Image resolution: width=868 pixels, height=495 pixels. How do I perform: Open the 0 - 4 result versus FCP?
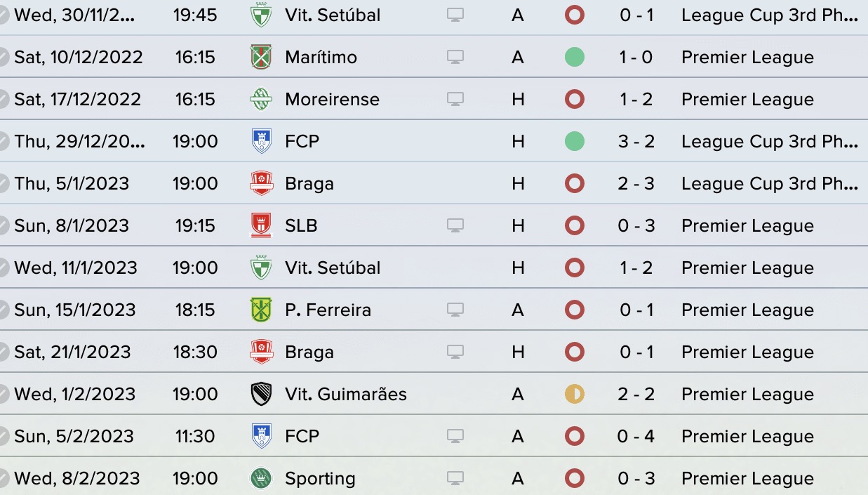pyautogui.click(x=636, y=436)
